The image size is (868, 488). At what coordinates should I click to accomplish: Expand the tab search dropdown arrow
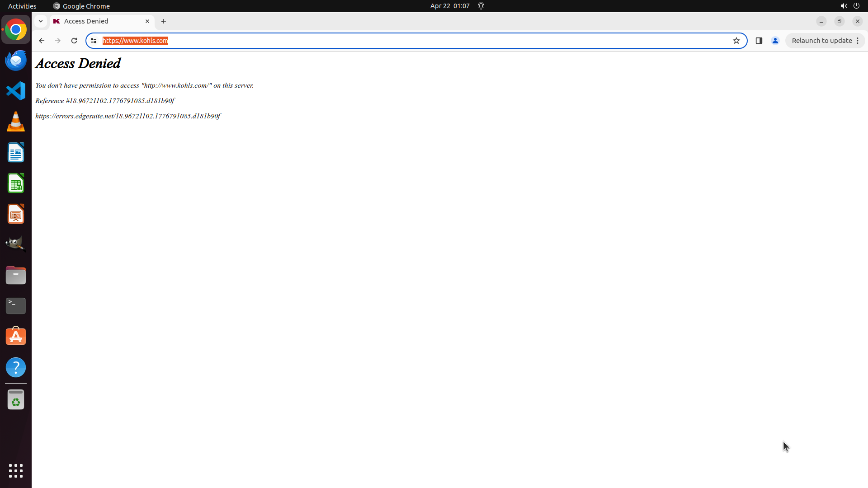click(41, 21)
